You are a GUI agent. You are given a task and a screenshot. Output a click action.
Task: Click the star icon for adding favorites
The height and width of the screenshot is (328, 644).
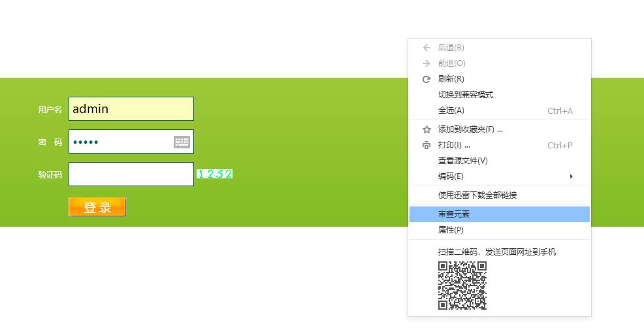point(427,129)
